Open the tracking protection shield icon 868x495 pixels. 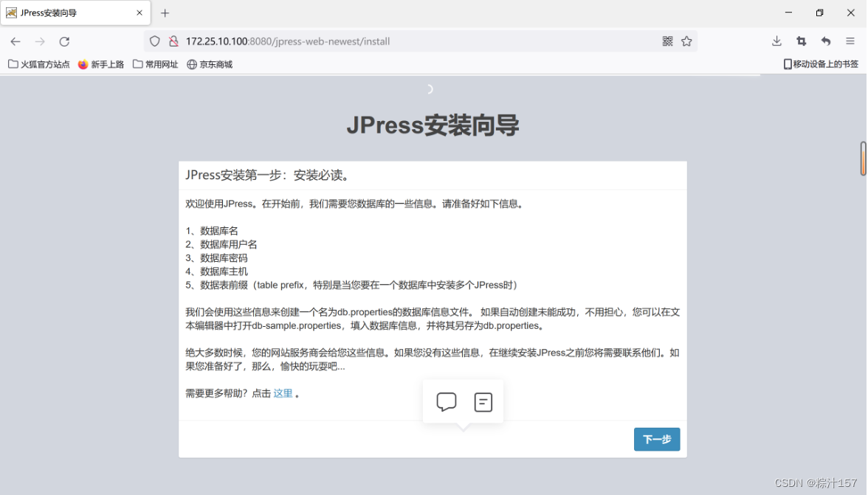click(154, 41)
